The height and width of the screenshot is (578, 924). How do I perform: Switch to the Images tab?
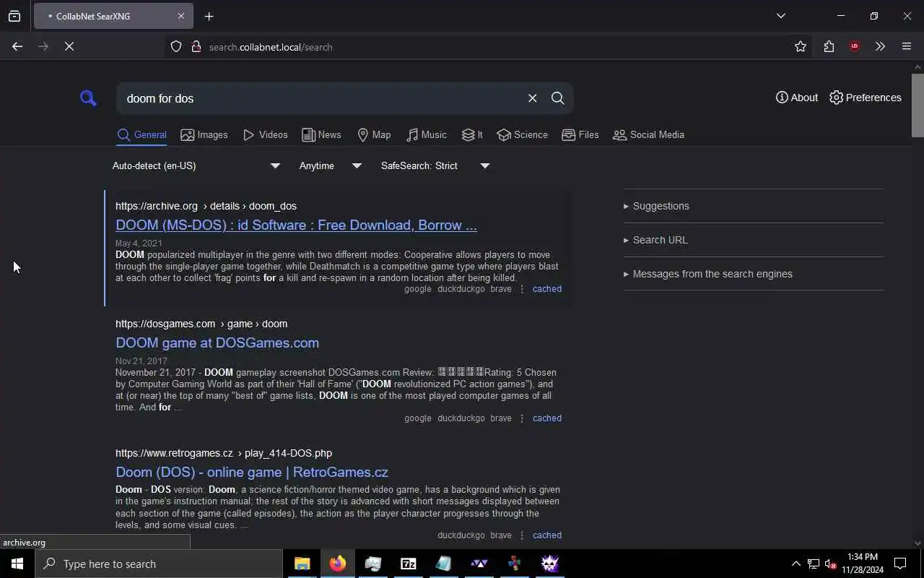(204, 135)
